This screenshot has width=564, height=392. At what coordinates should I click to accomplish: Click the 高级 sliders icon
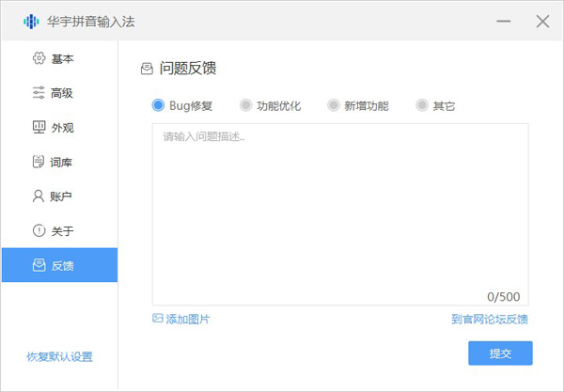tap(39, 93)
